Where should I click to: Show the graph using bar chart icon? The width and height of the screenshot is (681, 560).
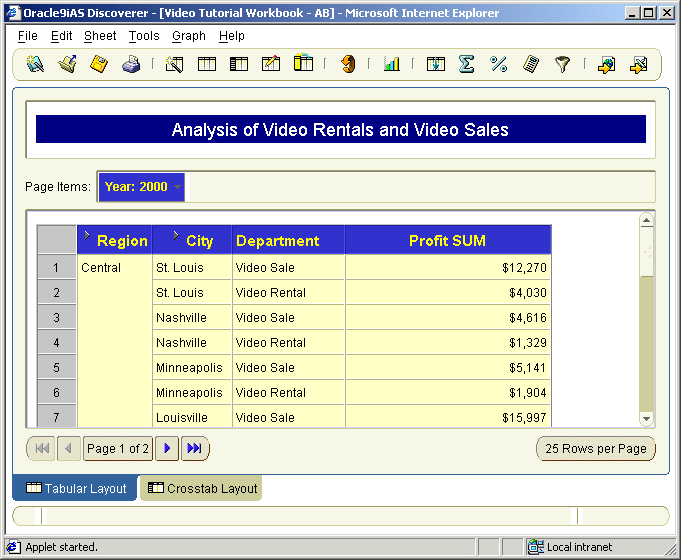point(391,64)
